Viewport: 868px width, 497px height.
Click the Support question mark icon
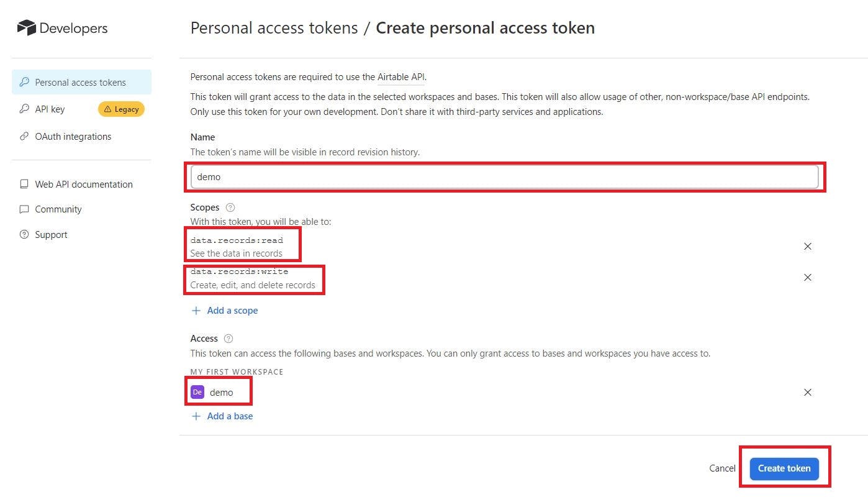click(24, 234)
